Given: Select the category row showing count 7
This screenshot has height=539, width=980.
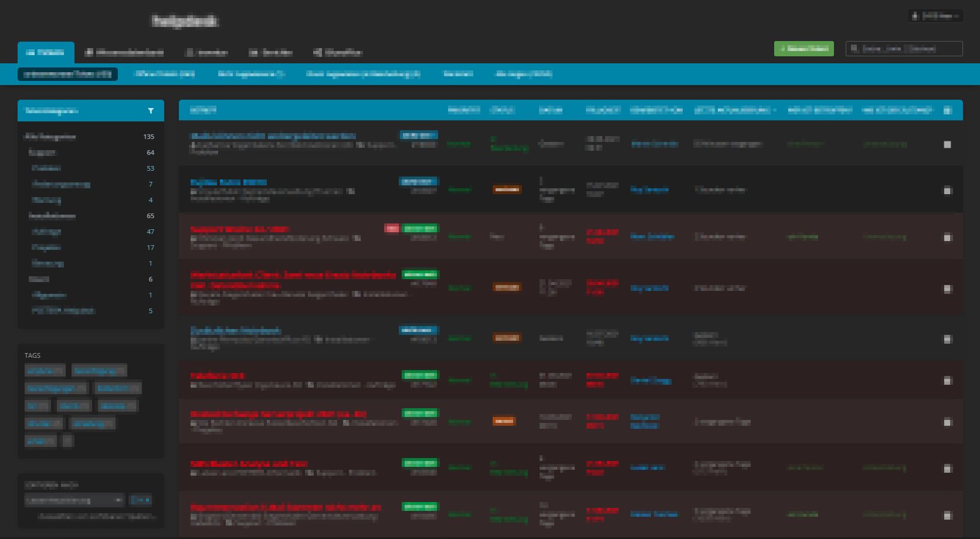Looking at the screenshot, I should pos(90,184).
